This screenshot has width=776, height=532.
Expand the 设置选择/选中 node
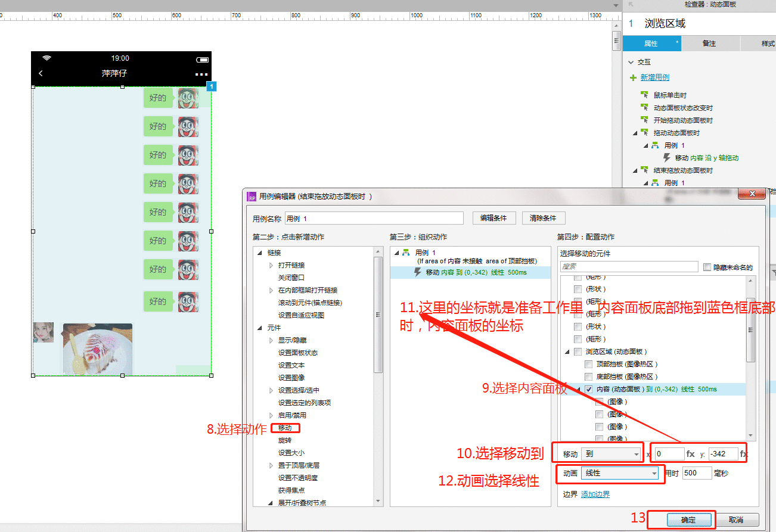271,390
